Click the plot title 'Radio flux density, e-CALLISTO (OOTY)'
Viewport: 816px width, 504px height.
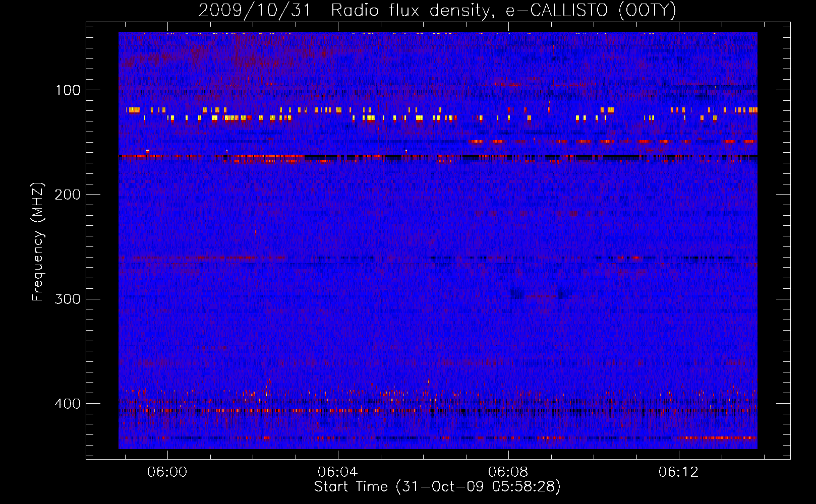503,11
